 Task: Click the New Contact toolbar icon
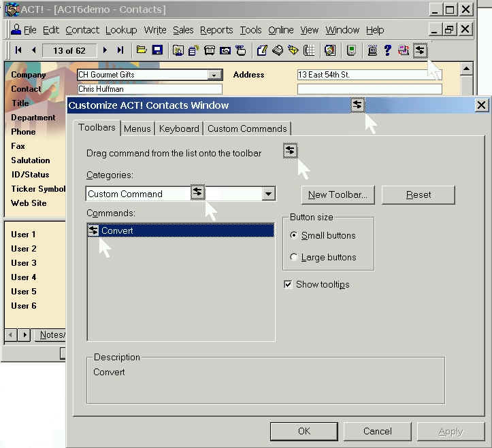click(x=178, y=50)
